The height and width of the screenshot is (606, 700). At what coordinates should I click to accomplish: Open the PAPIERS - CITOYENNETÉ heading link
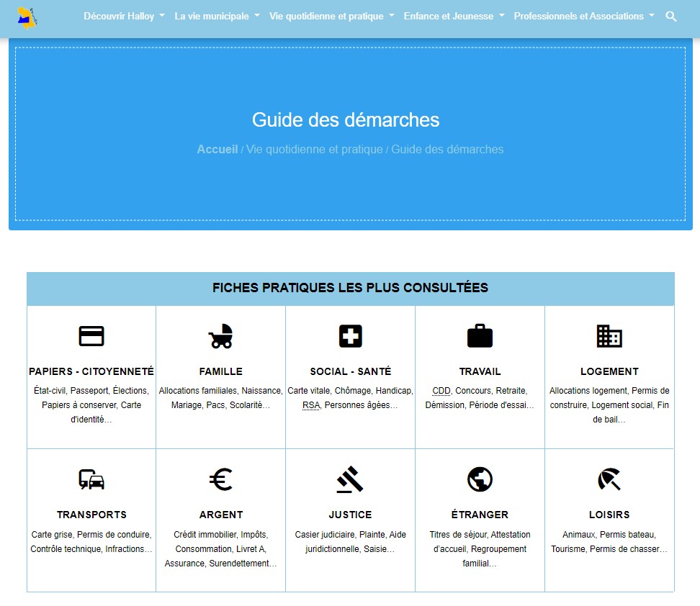pyautogui.click(x=91, y=371)
